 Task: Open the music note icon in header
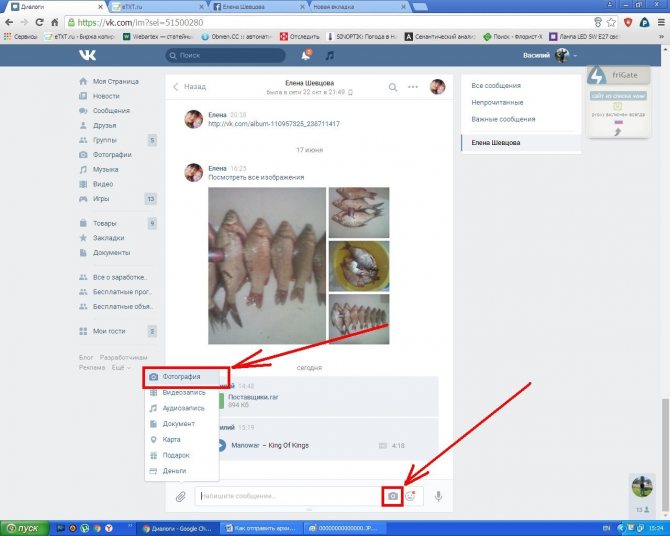pos(329,56)
